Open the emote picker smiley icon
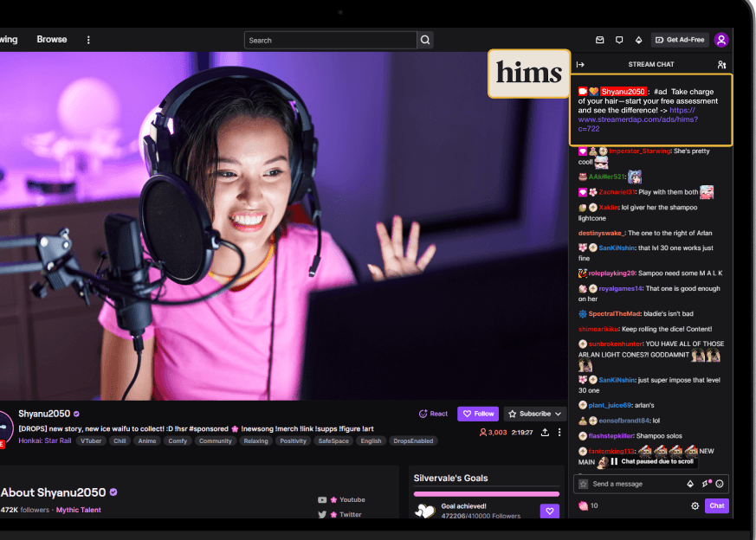This screenshot has height=540, width=756. [x=720, y=484]
